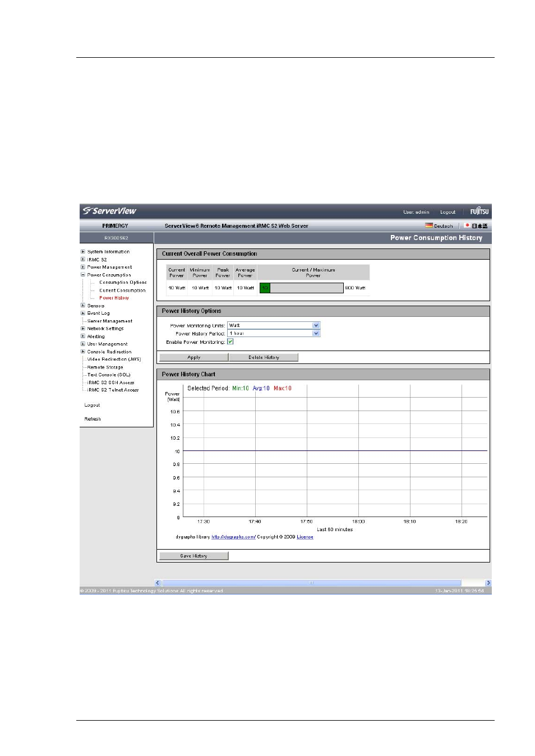Click Logout in the top header
535x756 pixels.
pyautogui.click(x=448, y=212)
